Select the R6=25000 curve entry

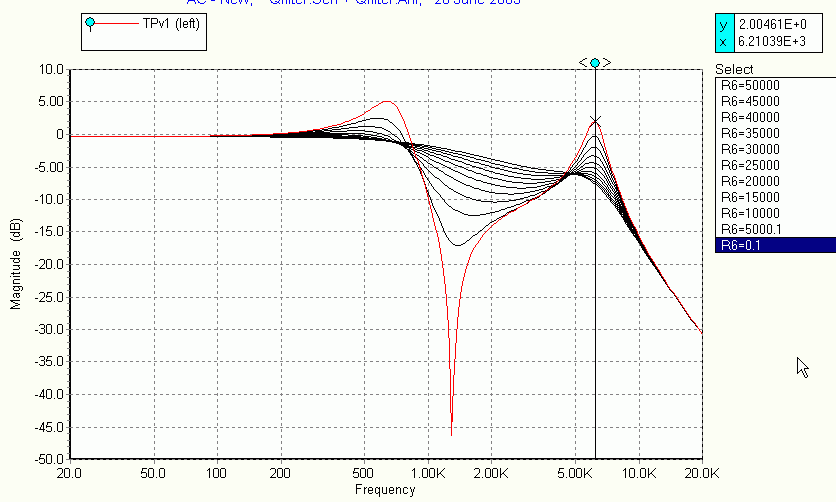(x=776, y=165)
